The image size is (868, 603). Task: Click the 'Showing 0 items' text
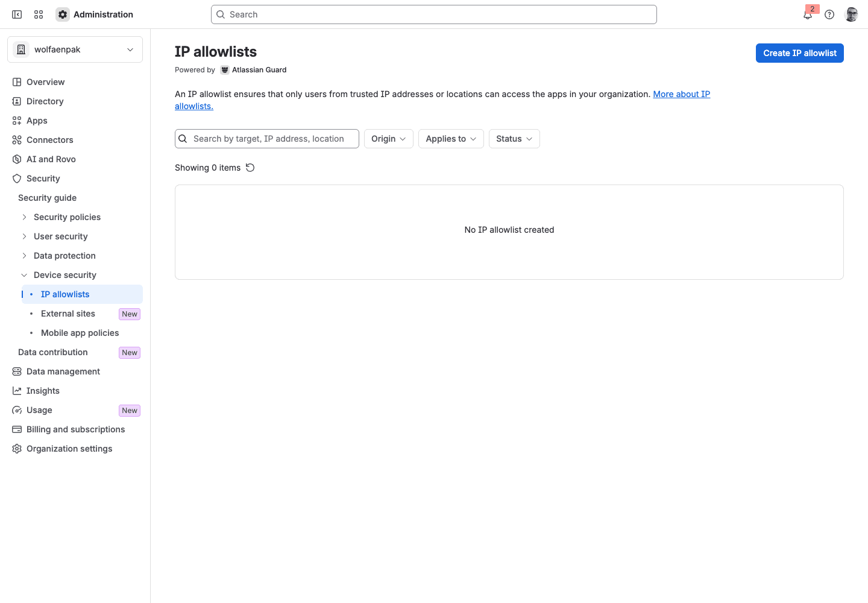(x=207, y=168)
